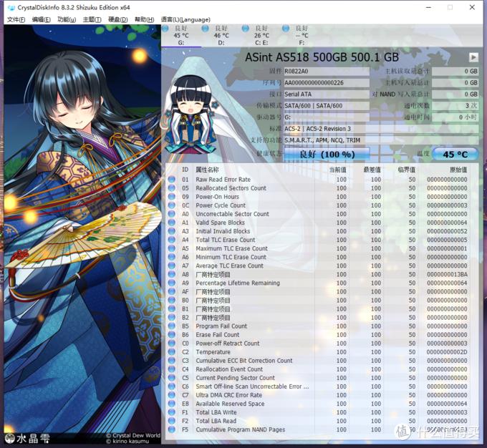Click status icon for Uncorrectable Sector Count
Viewport: 487px width, 448px height.
pyautogui.click(x=172, y=214)
